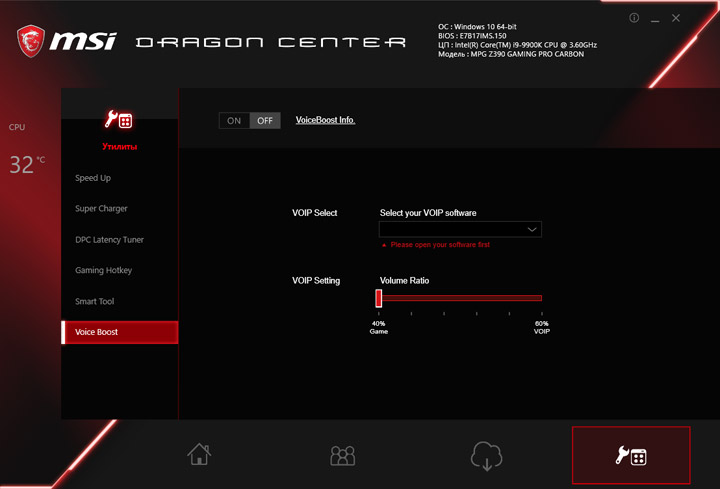Image resolution: width=720 pixels, height=489 pixels.
Task: Switch Voice Boost to OFF
Action: point(265,121)
